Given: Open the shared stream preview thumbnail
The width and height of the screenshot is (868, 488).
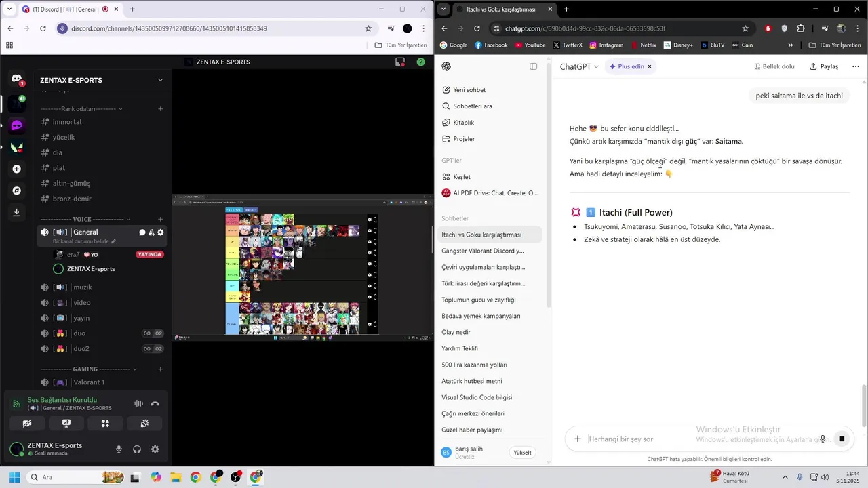Looking at the screenshot, I should pos(302,267).
